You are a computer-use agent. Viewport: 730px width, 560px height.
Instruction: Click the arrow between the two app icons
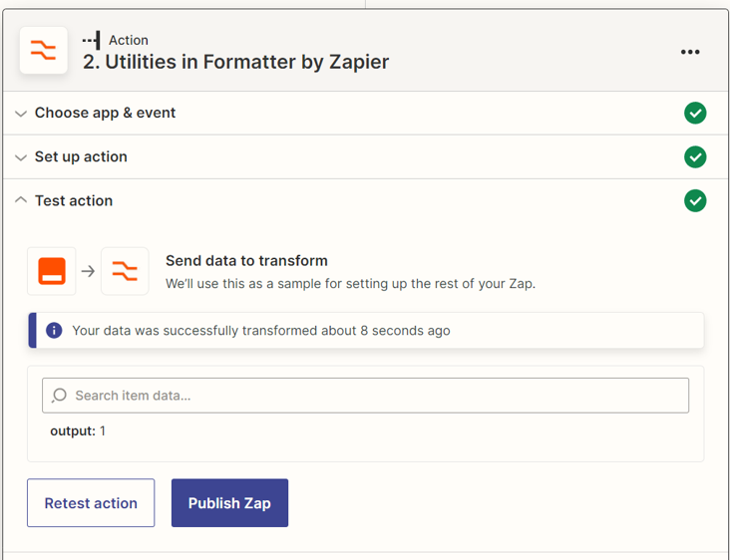(88, 271)
